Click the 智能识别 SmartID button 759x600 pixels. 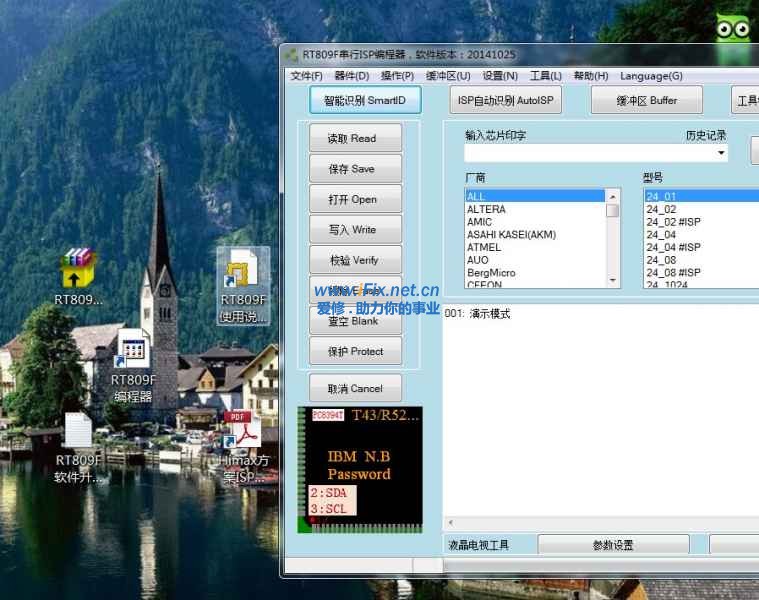(x=365, y=100)
